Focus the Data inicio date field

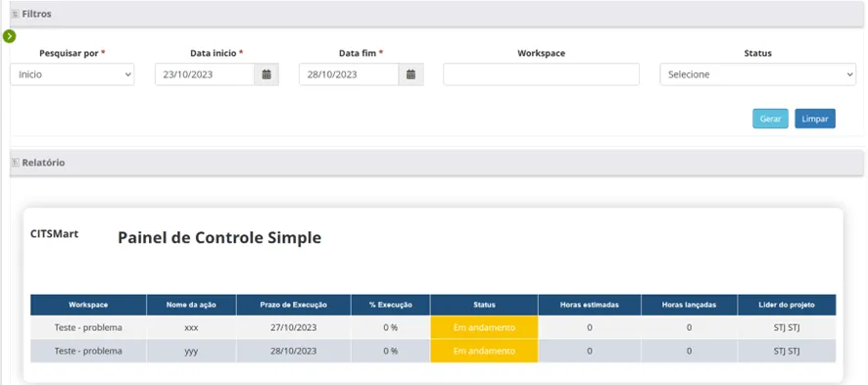click(205, 74)
